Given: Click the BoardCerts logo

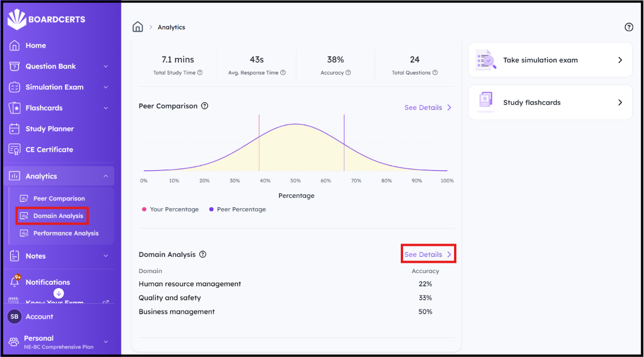Looking at the screenshot, I should coord(46,19).
